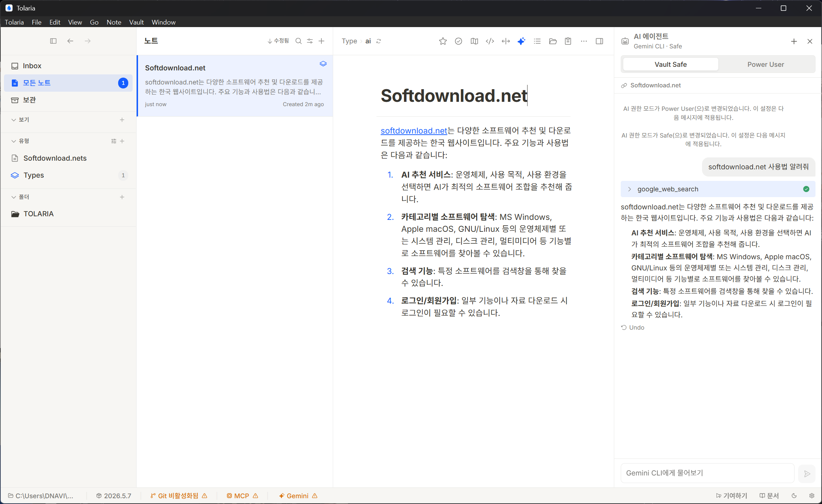Click the Gemini CLI message input field

(x=707, y=473)
